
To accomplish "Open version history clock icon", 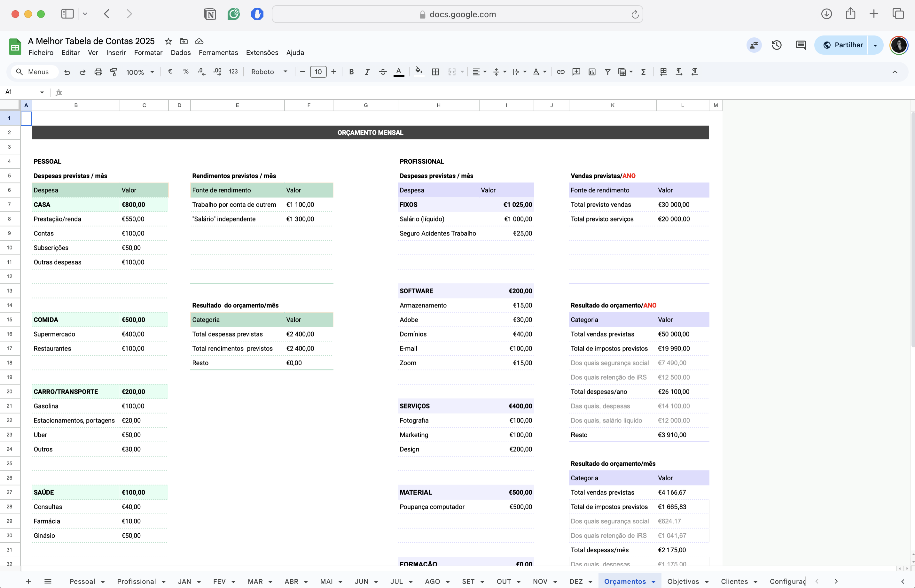I will tap(776, 45).
